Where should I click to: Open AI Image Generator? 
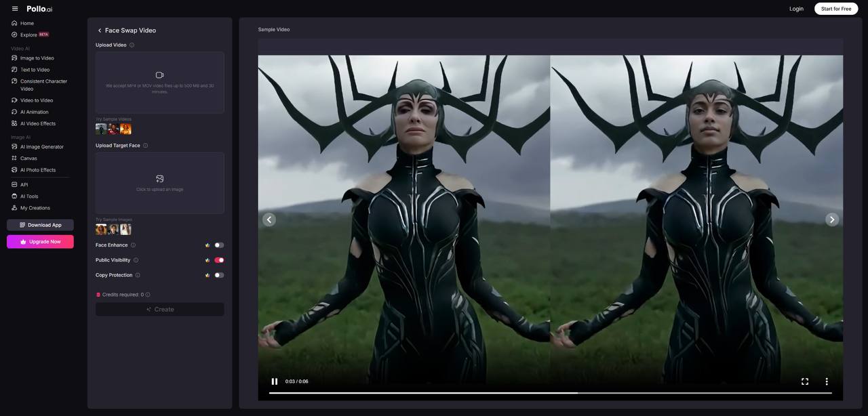[42, 146]
